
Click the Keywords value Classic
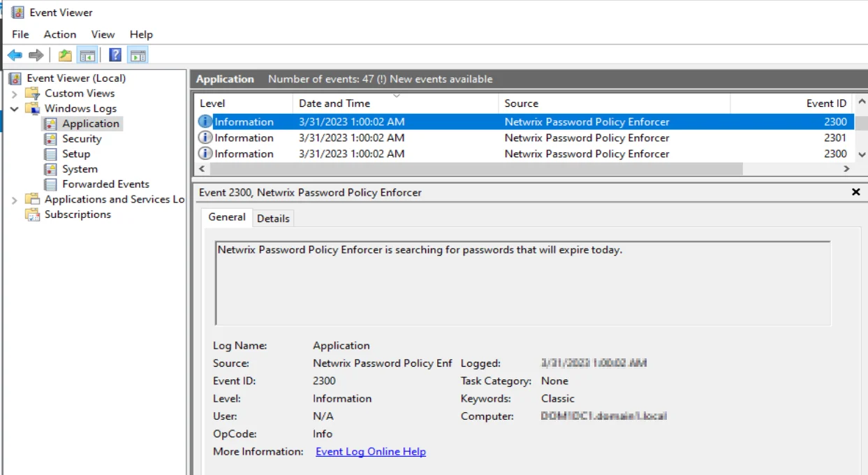click(558, 399)
